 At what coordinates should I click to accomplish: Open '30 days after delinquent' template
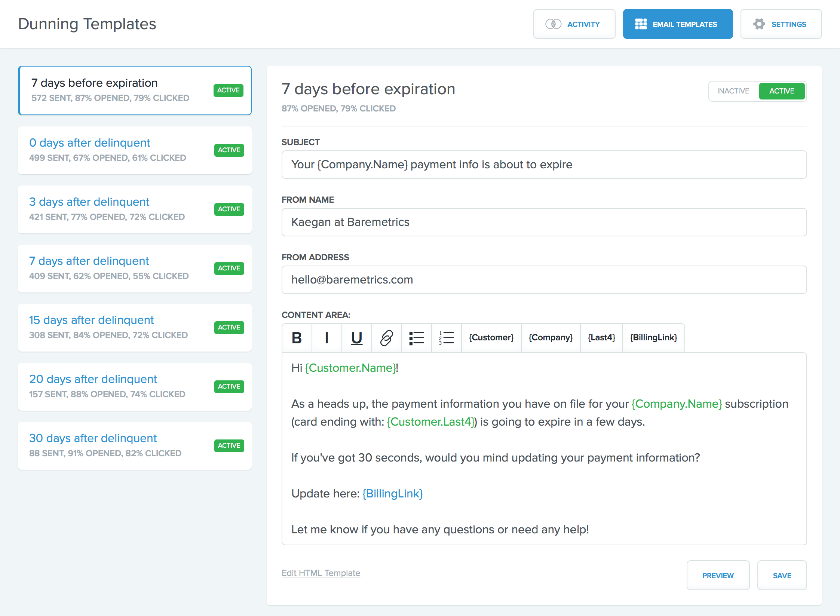[x=93, y=438]
